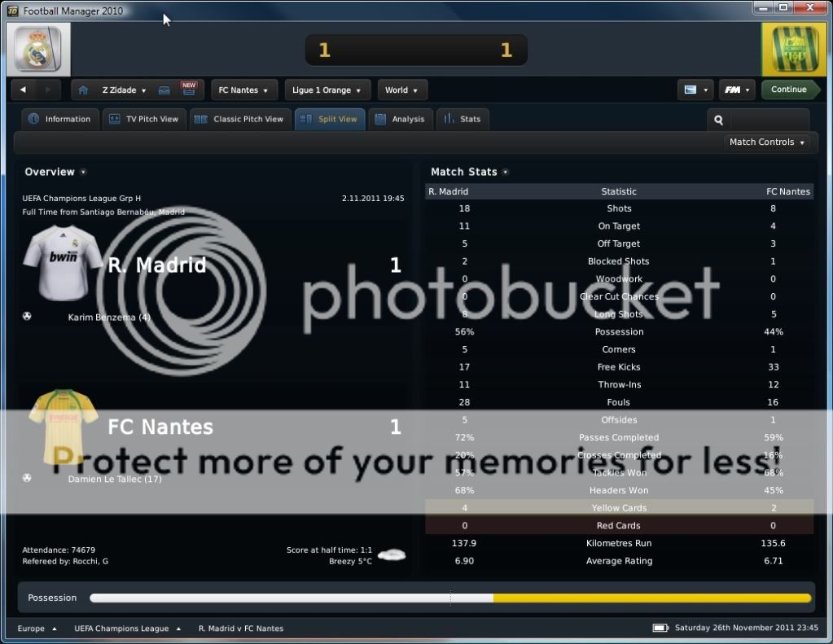This screenshot has height=644, width=833.
Task: Expand the Ligue 1 Orange menu
Action: click(x=328, y=90)
